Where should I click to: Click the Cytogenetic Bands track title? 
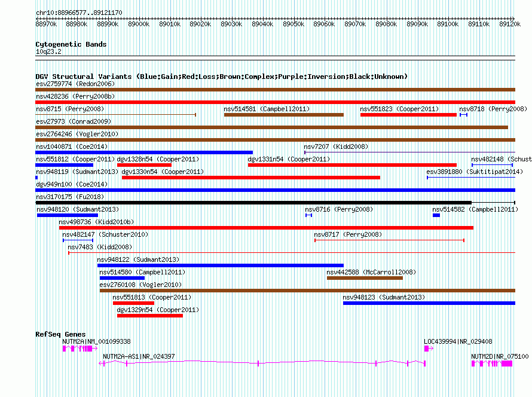coord(71,44)
